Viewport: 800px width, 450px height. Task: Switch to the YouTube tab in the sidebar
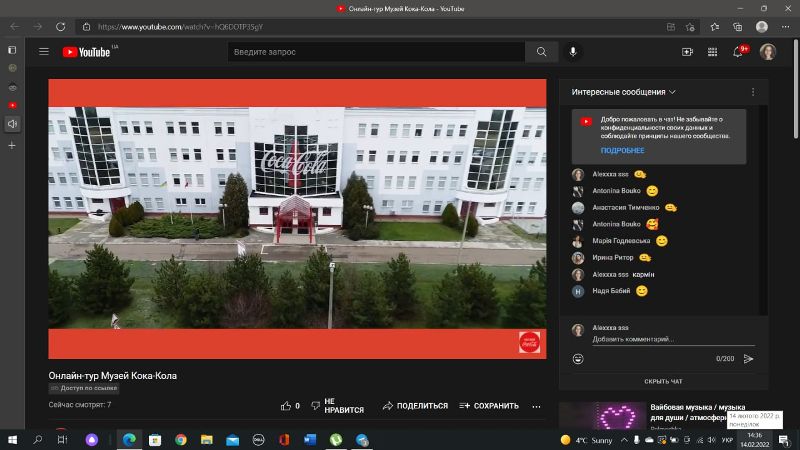12,105
